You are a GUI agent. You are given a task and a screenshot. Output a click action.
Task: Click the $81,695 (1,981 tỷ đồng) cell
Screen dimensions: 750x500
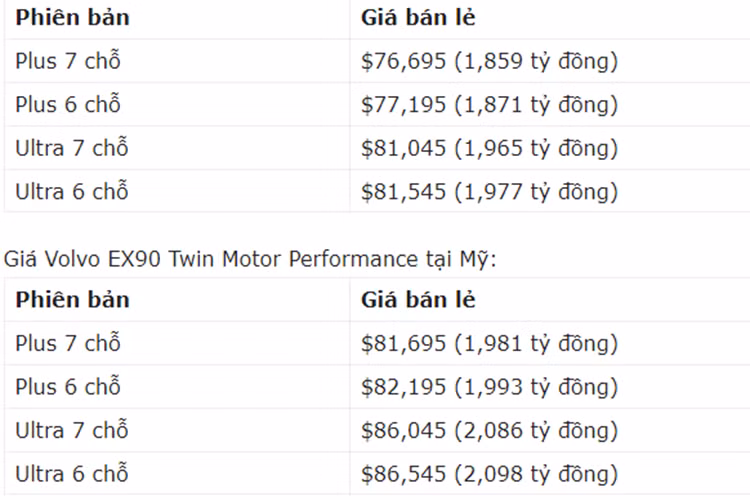pos(489,344)
